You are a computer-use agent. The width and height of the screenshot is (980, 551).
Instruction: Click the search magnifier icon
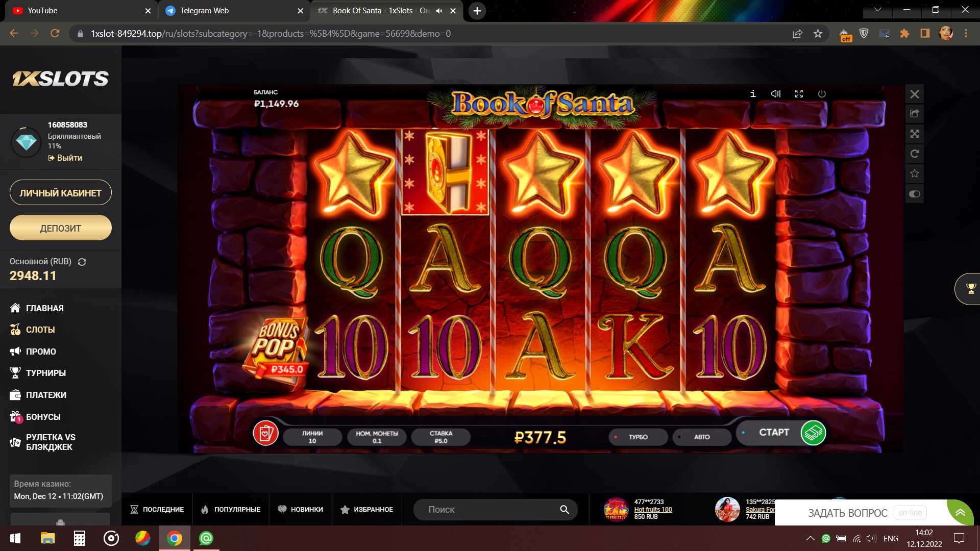565,510
